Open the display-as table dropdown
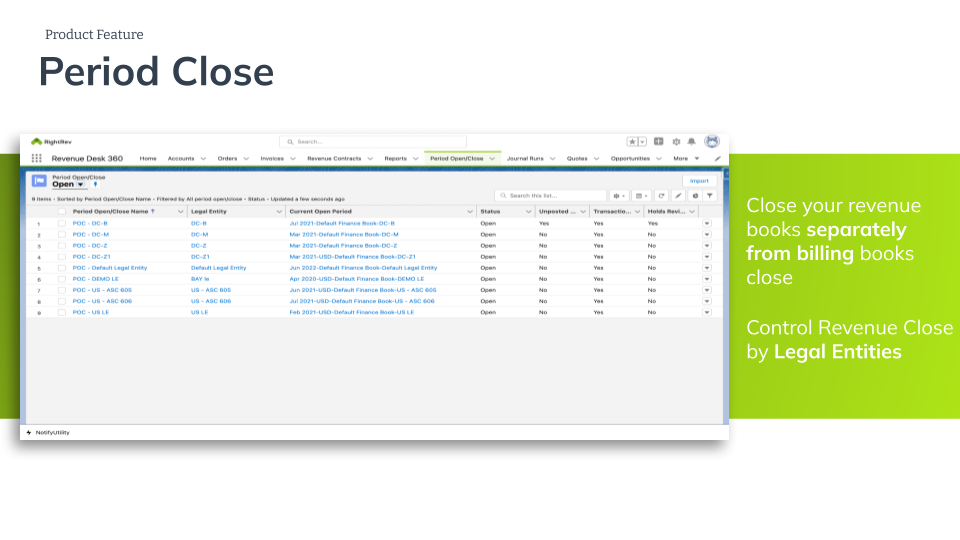Image resolution: width=960 pixels, height=540 pixels. tap(641, 196)
